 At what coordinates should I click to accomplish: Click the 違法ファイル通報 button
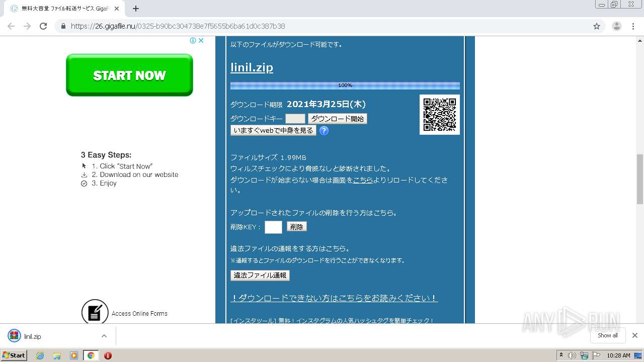(x=260, y=276)
